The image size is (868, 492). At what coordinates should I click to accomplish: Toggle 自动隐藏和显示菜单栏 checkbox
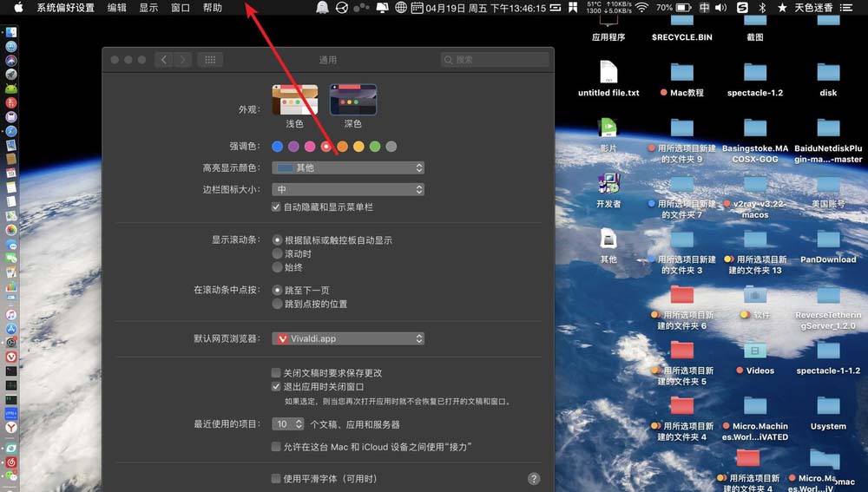(x=277, y=208)
